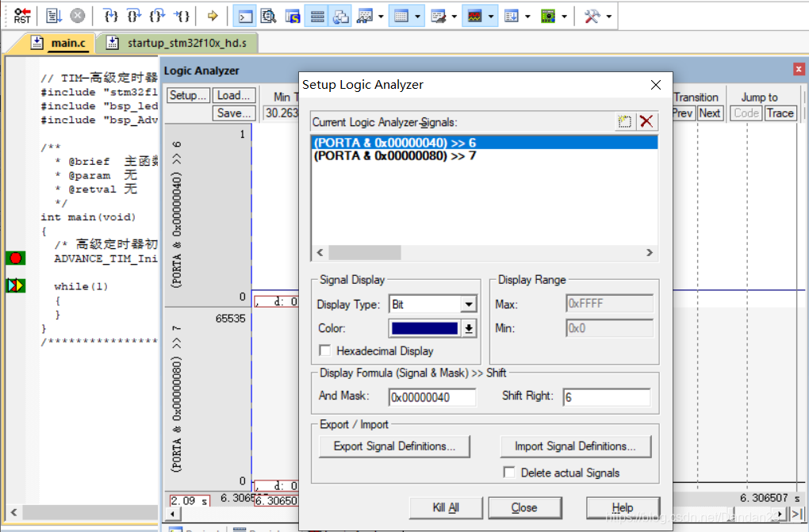Check Delete actual Signals checkbox

coord(509,473)
